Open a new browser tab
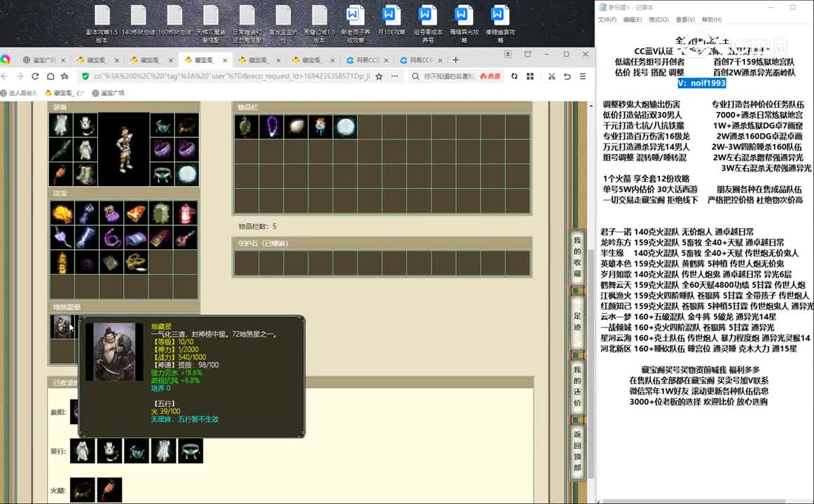The width and height of the screenshot is (814, 504). coord(456,60)
